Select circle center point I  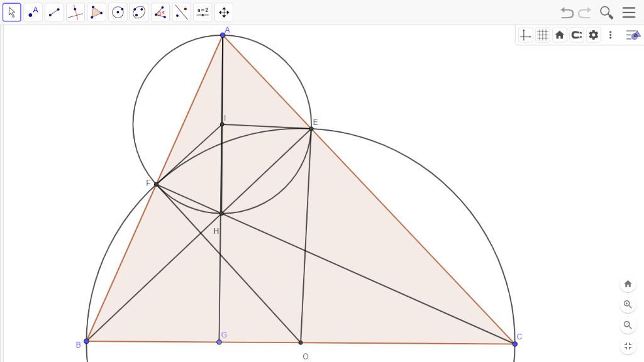[x=222, y=124]
